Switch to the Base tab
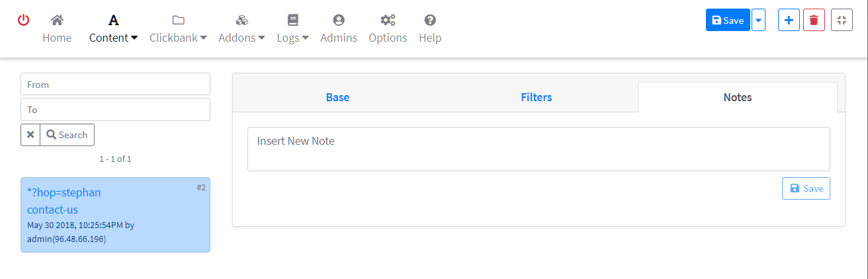The image size is (868, 279). (x=337, y=97)
